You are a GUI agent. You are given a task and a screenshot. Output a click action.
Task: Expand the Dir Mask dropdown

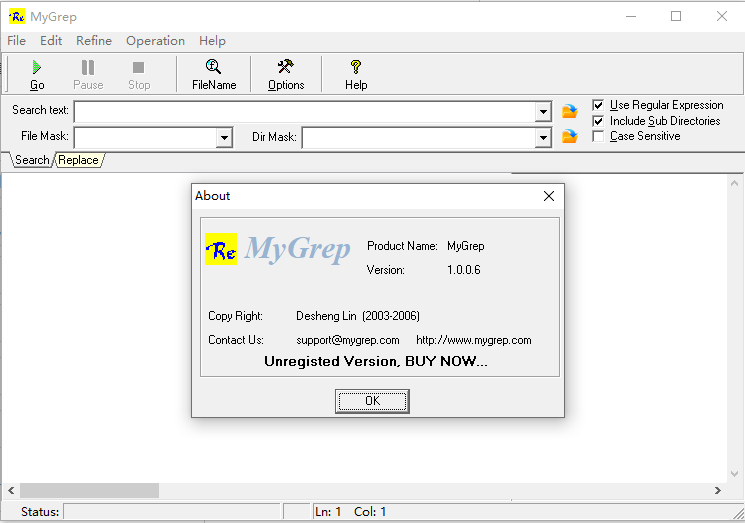point(543,138)
